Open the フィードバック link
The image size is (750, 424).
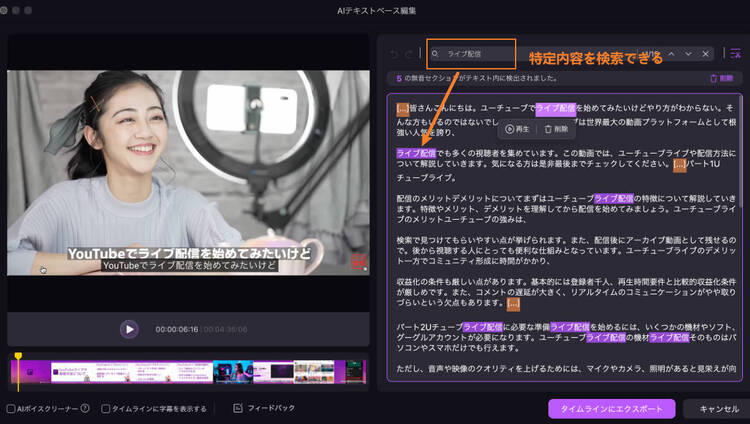pyautogui.click(x=271, y=408)
